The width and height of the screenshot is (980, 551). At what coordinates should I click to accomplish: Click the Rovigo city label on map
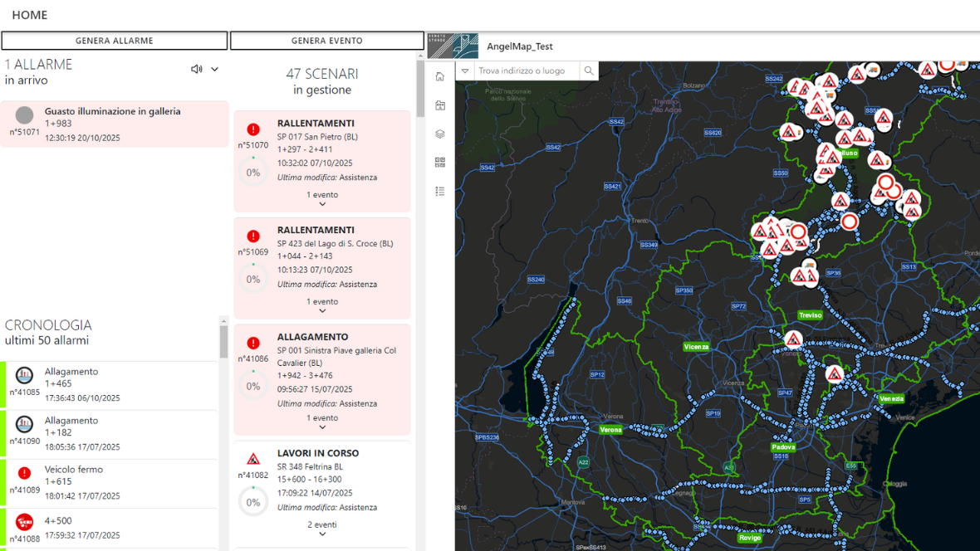[749, 538]
